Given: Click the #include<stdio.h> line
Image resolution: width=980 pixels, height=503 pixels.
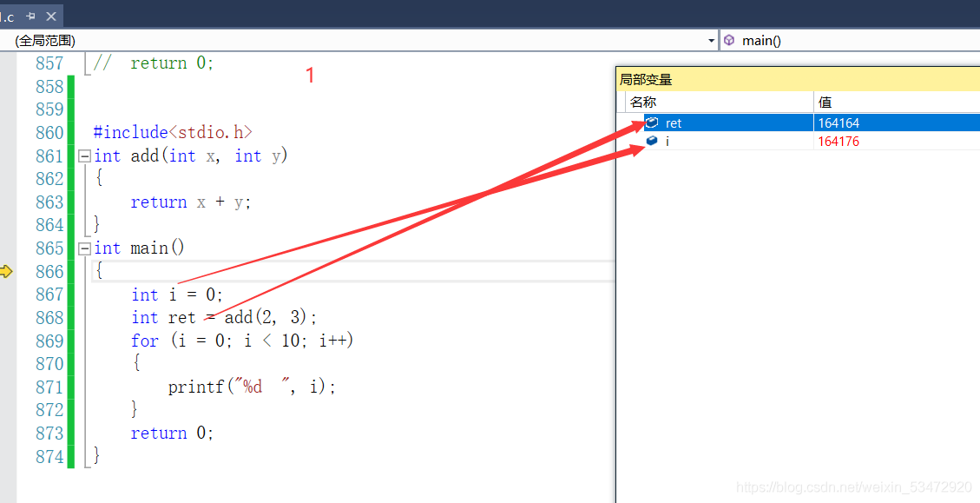Looking at the screenshot, I should coord(173,133).
